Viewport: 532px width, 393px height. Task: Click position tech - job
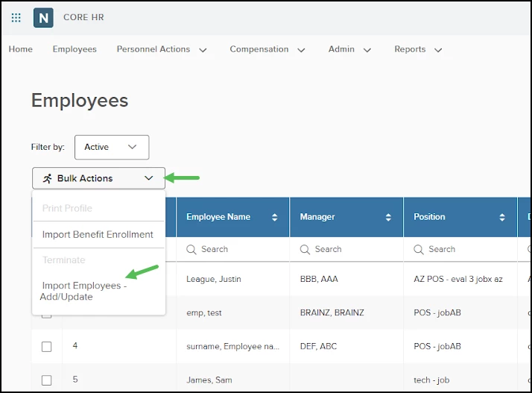coord(431,380)
